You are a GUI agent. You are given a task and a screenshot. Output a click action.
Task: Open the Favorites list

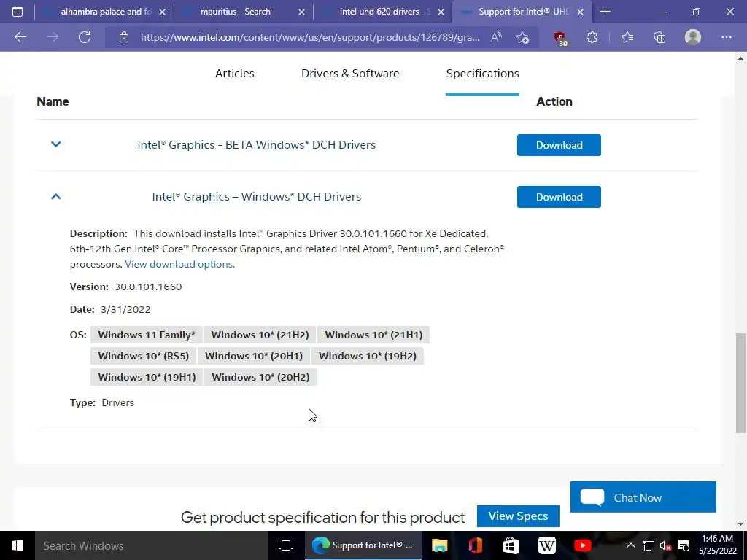[x=627, y=37]
